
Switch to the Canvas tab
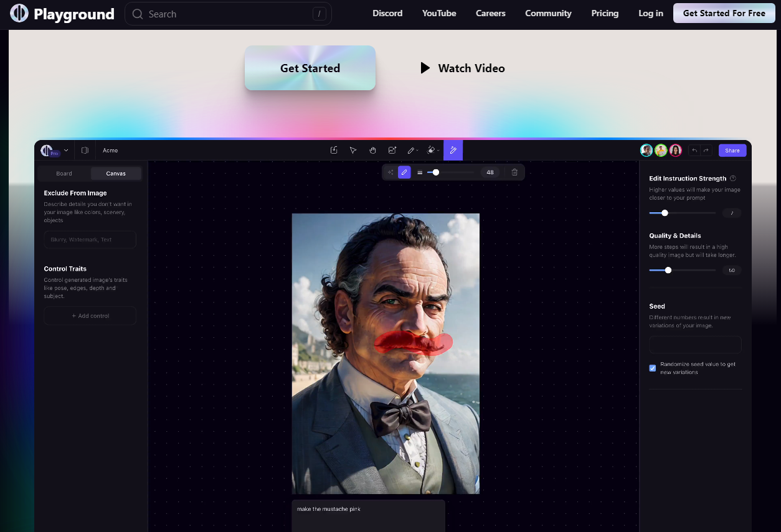(116, 174)
